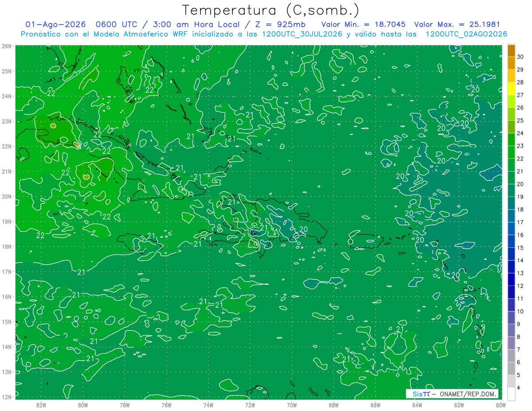Click color scale label '6'
Viewport: 532px width, 411px height.
(519, 362)
